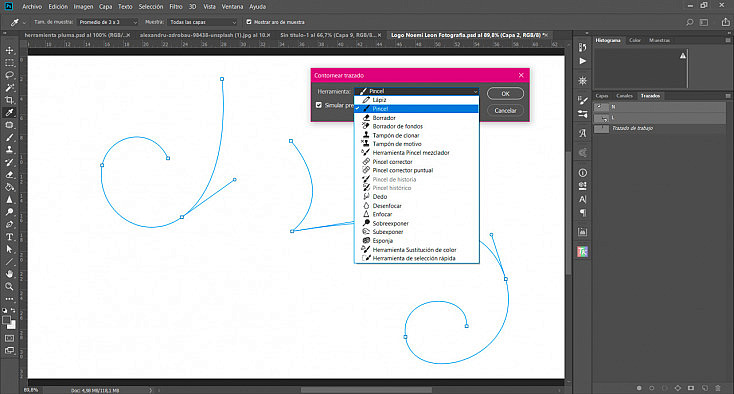The height and width of the screenshot is (394, 734).
Task: Close the Contornear trazado dialog
Action: (521, 75)
